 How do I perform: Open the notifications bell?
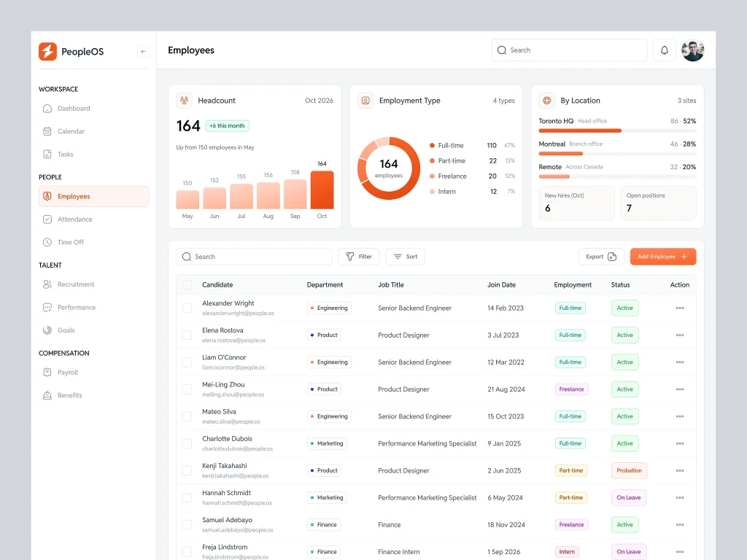click(x=664, y=50)
